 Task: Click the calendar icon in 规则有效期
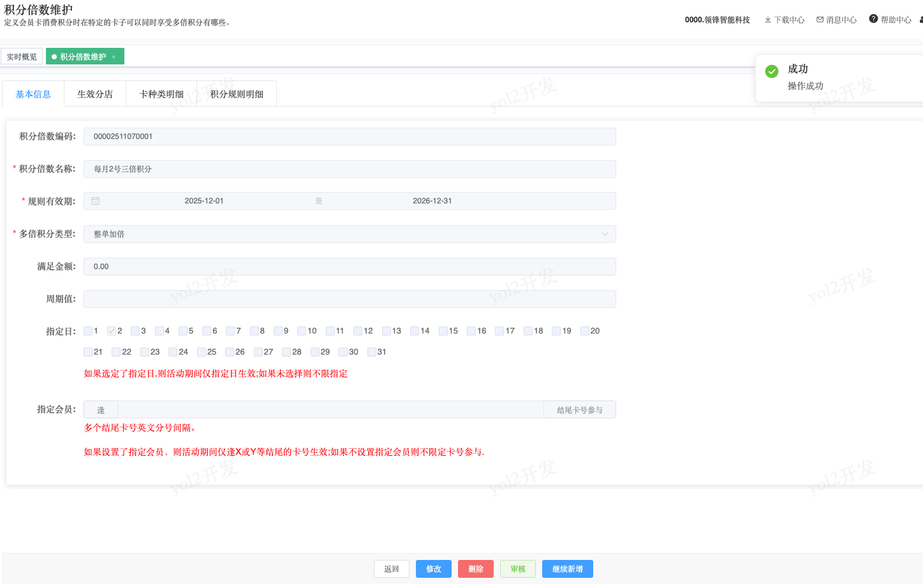point(96,201)
